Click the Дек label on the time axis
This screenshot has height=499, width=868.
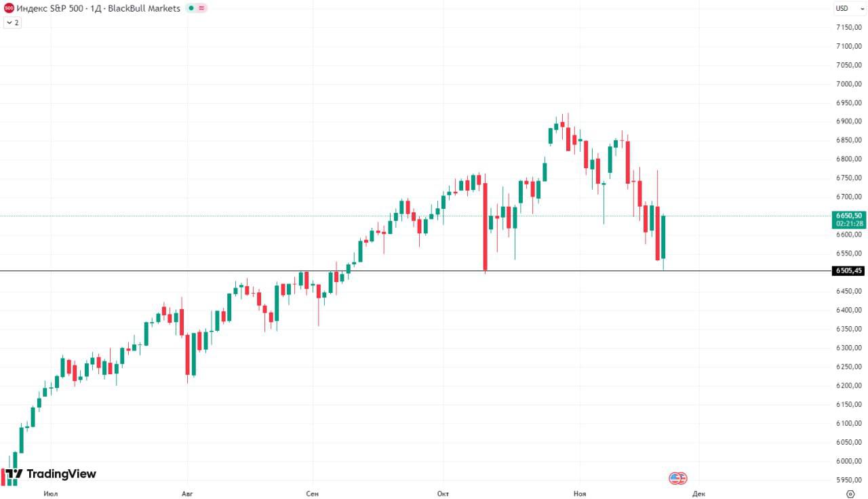(x=699, y=494)
